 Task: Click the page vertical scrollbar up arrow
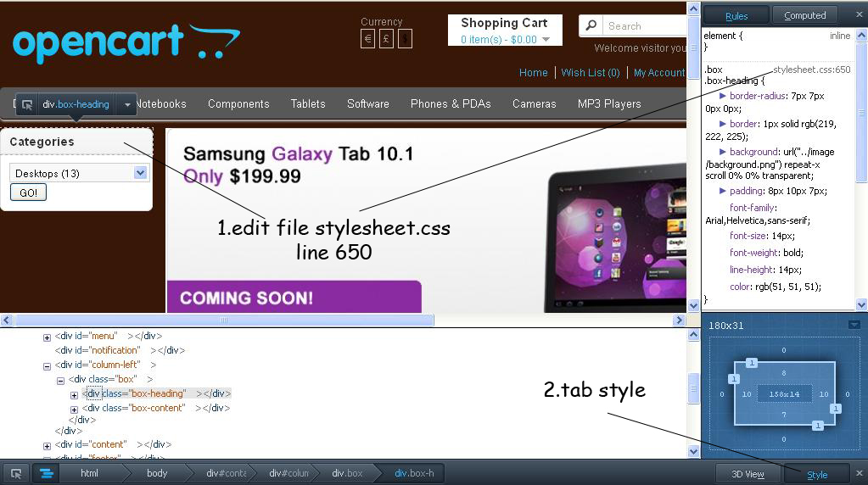coord(693,8)
